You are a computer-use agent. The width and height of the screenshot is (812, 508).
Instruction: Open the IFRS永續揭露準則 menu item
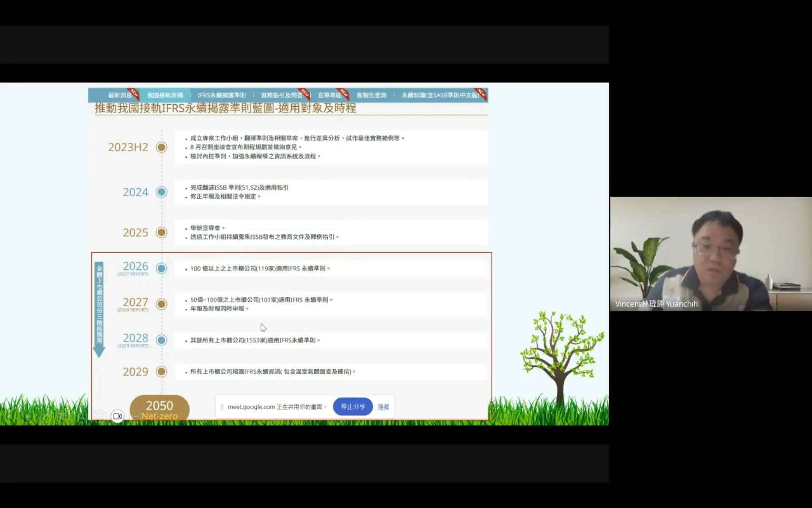(x=222, y=95)
